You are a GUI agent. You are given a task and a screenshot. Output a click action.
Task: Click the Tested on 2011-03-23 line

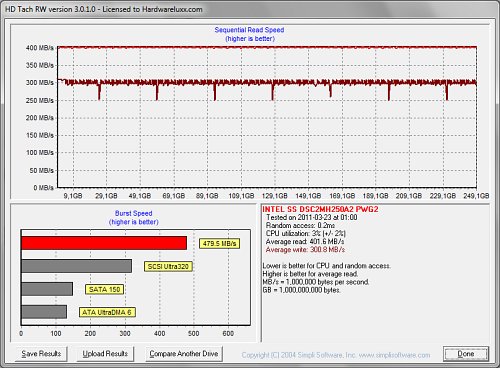click(311, 217)
